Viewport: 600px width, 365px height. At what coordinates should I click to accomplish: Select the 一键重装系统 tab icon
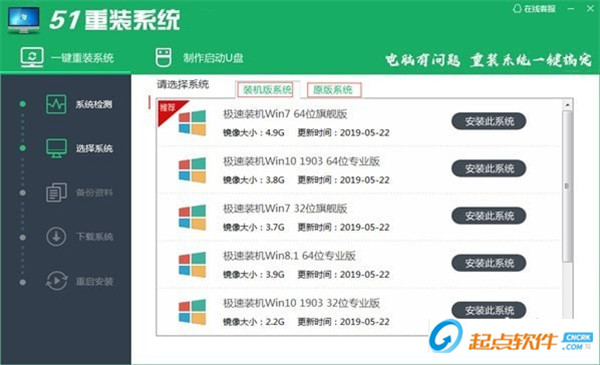32,57
